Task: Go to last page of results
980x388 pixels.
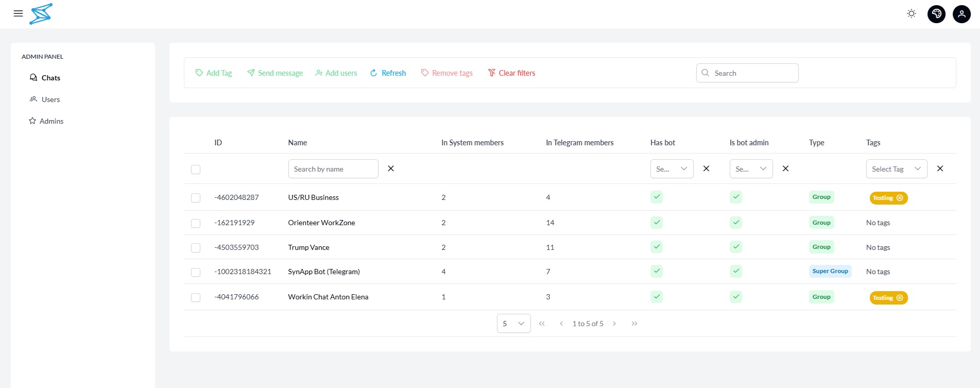Action: click(634, 324)
